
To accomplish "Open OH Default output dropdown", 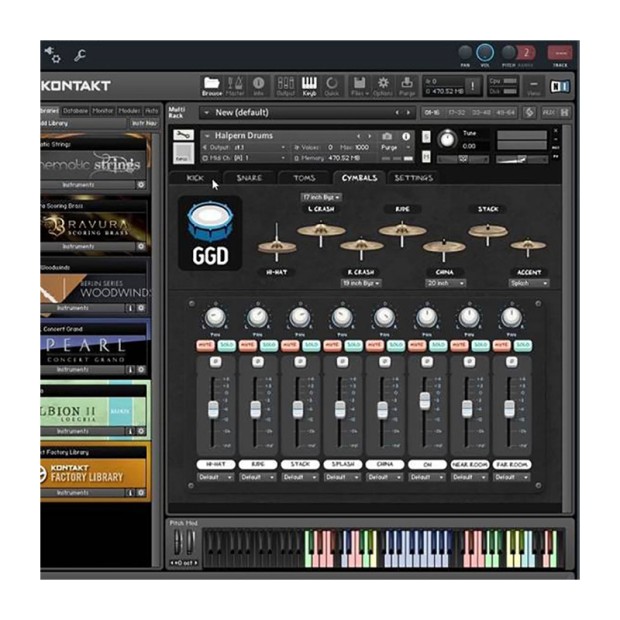I will pyautogui.click(x=427, y=477).
